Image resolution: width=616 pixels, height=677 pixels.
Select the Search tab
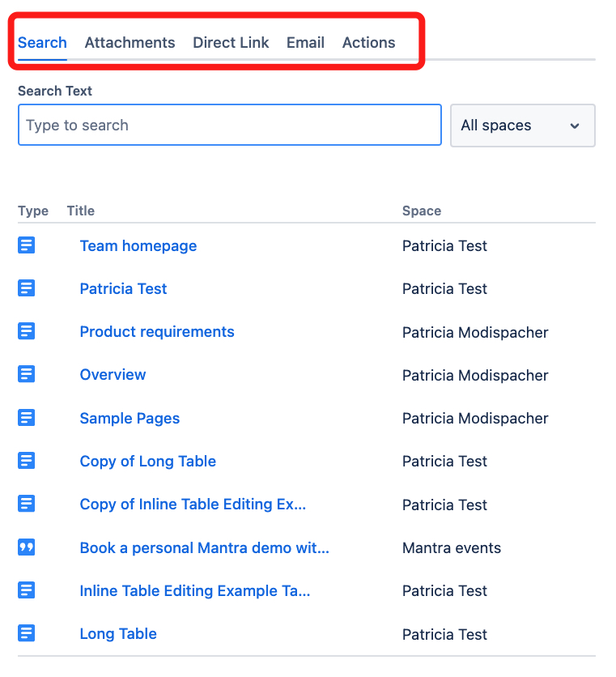(42, 42)
